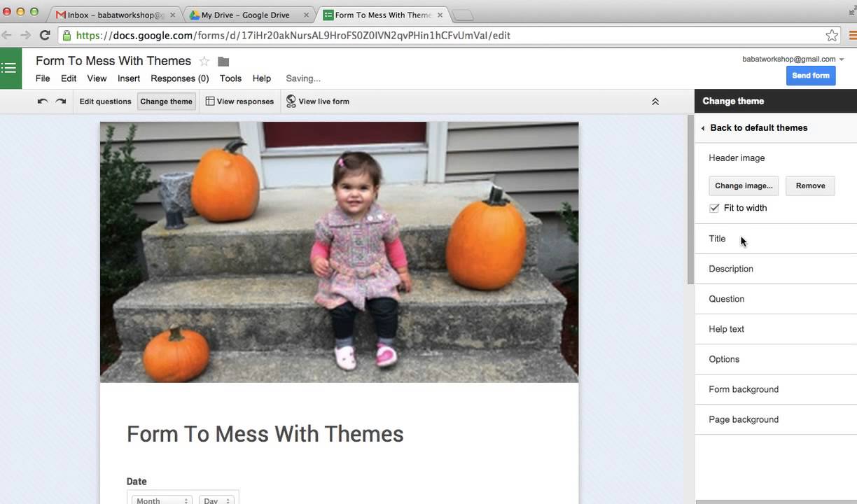Close the Form To Mess With Themes tab

click(x=439, y=15)
